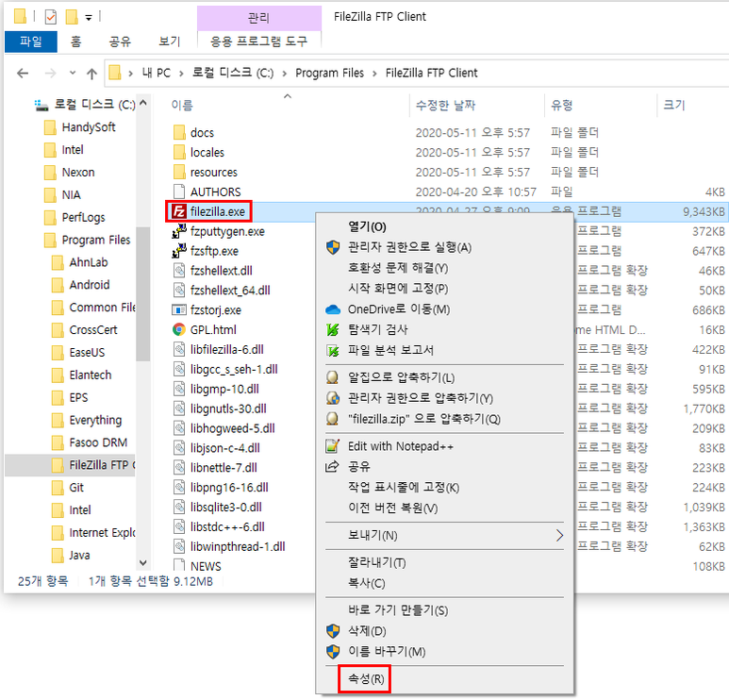
Task: Choose 잘라내기(T) in context menu
Action: click(x=444, y=563)
